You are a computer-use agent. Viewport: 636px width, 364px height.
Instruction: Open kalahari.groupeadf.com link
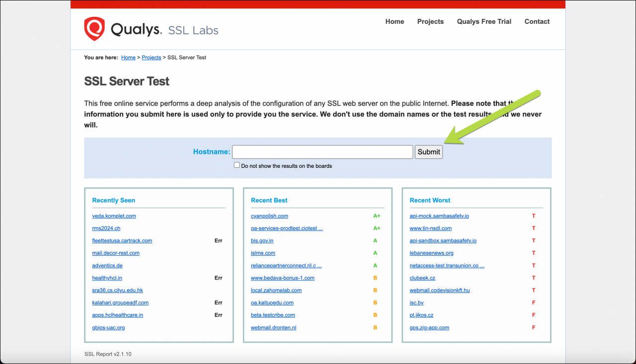coord(120,303)
